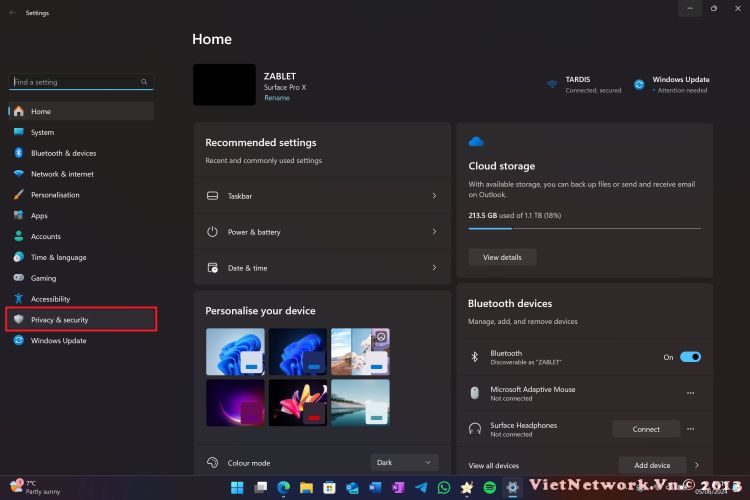
Task: Open the Colour mode Dark dropdown
Action: click(x=404, y=462)
